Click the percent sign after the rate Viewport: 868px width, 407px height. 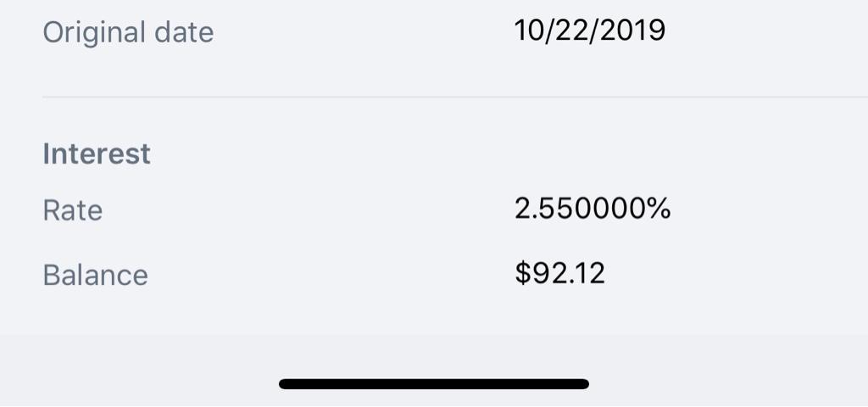[659, 208]
